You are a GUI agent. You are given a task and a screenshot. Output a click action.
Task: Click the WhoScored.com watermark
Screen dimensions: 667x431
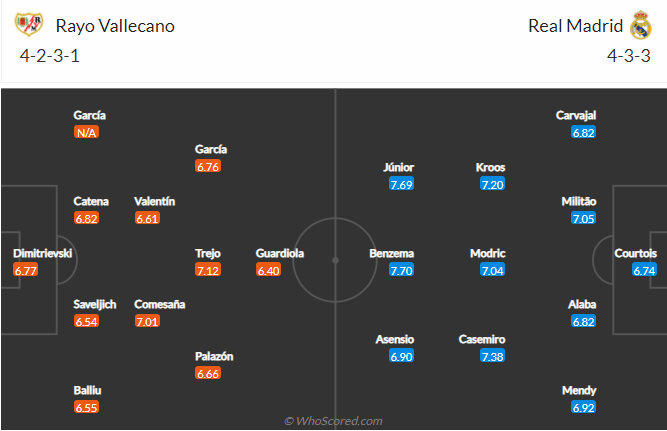[x=334, y=421]
